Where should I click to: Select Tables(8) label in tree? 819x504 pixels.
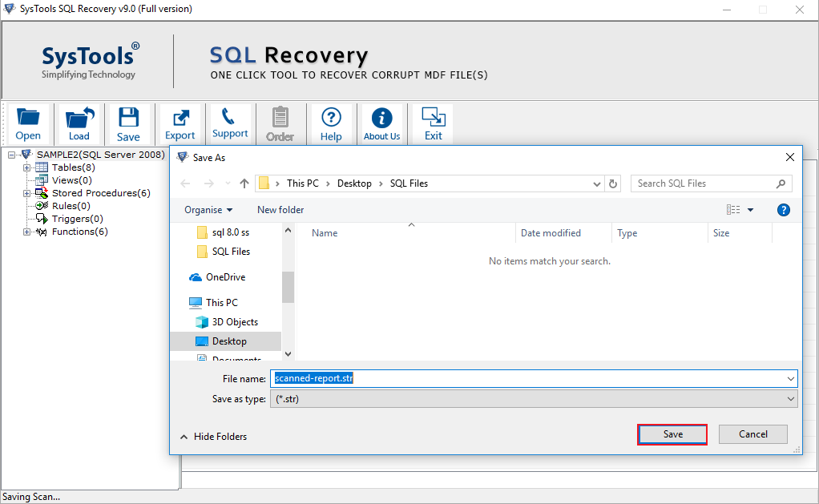point(73,167)
